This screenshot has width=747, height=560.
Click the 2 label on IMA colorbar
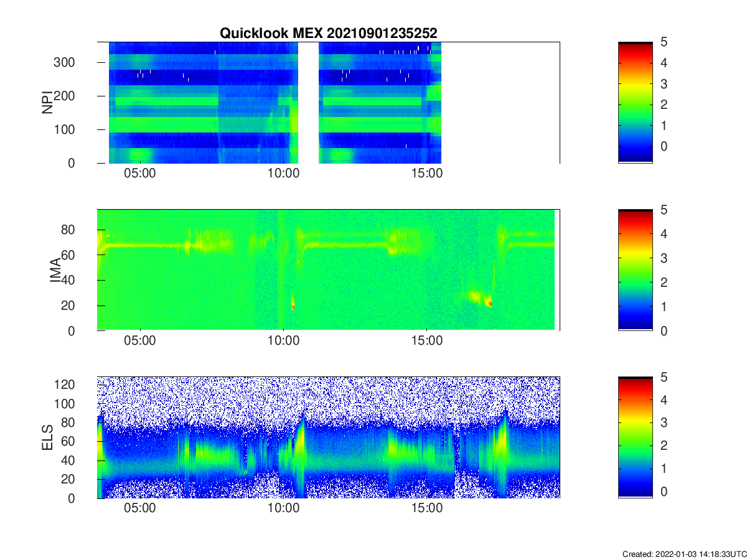pyautogui.click(x=663, y=282)
